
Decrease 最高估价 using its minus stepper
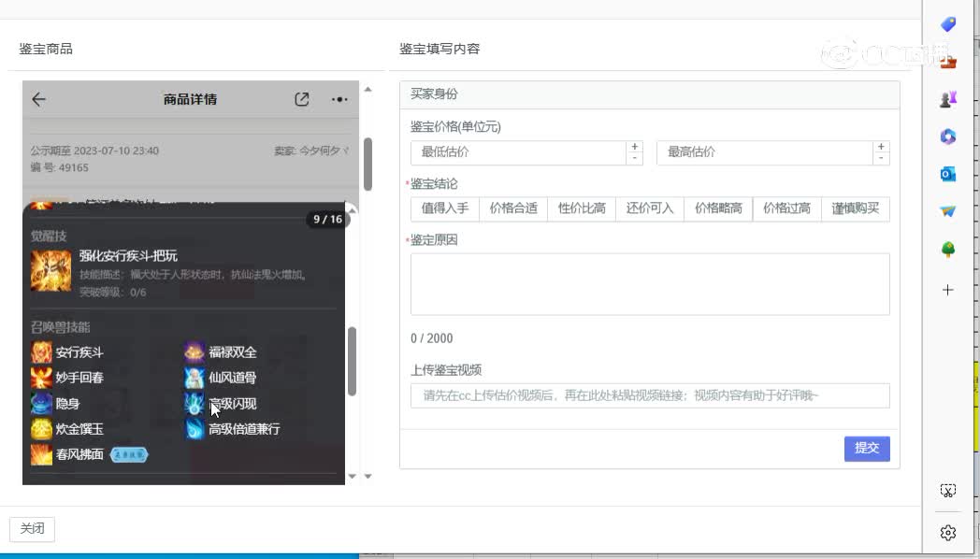point(880,158)
